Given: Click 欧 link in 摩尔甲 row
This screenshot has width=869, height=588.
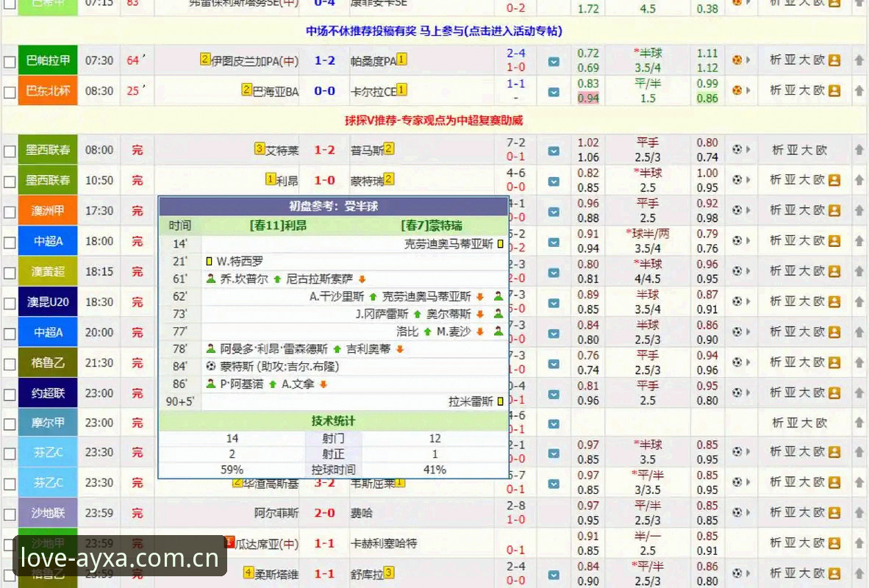Looking at the screenshot, I should (x=821, y=423).
